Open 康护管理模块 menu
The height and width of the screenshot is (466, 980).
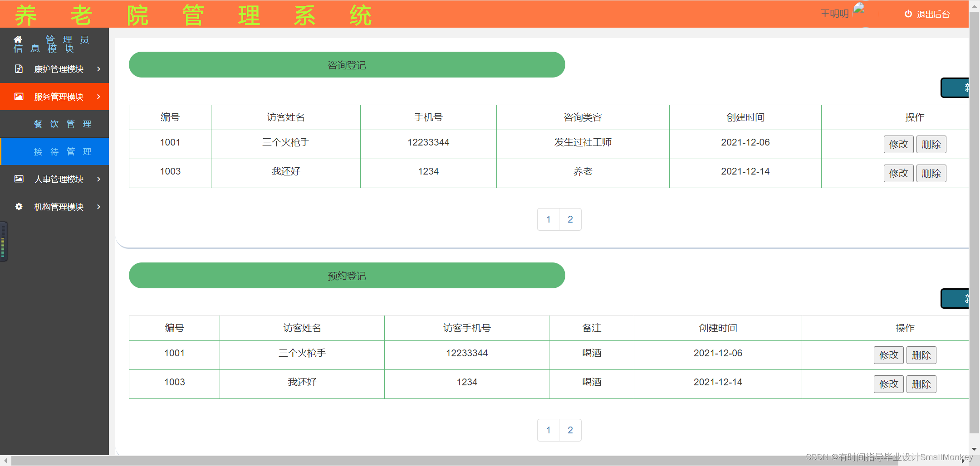pos(54,69)
